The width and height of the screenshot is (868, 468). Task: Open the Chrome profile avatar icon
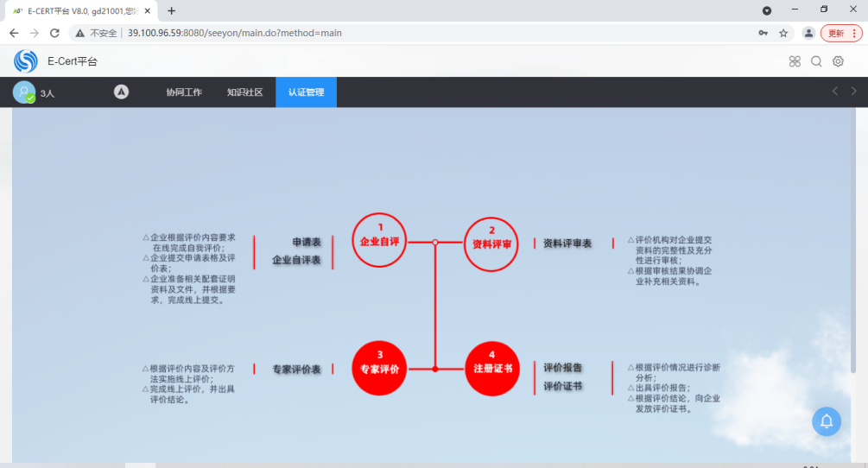coord(808,33)
